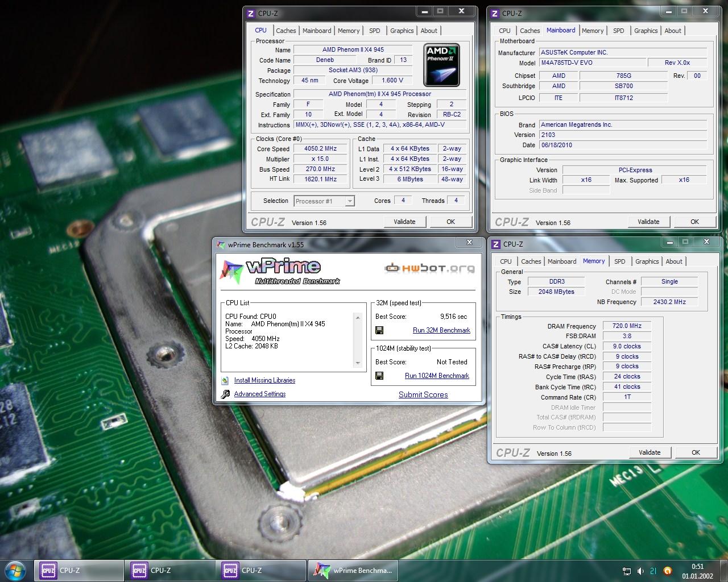Click the Best Score value 9,516 sec
The height and width of the screenshot is (582, 728).
coord(453,317)
